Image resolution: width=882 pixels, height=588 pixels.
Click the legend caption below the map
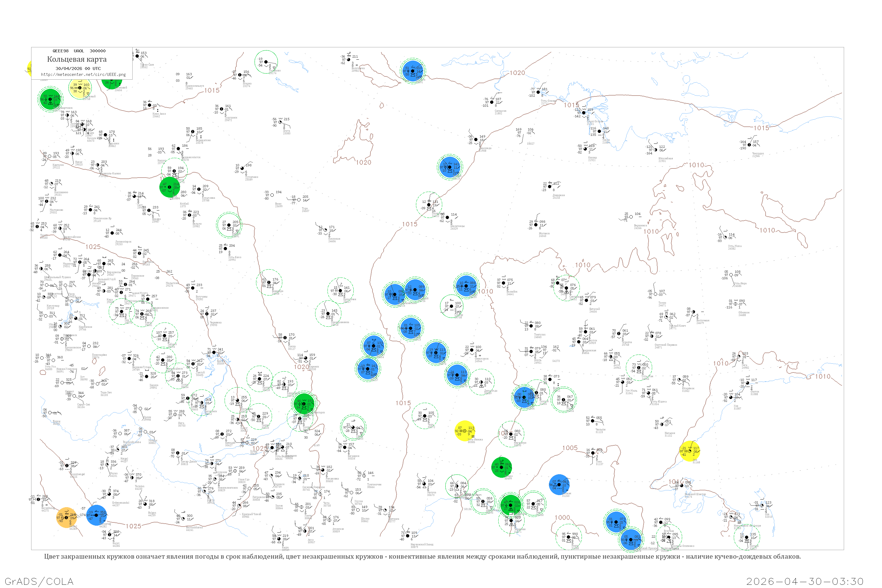(x=422, y=557)
